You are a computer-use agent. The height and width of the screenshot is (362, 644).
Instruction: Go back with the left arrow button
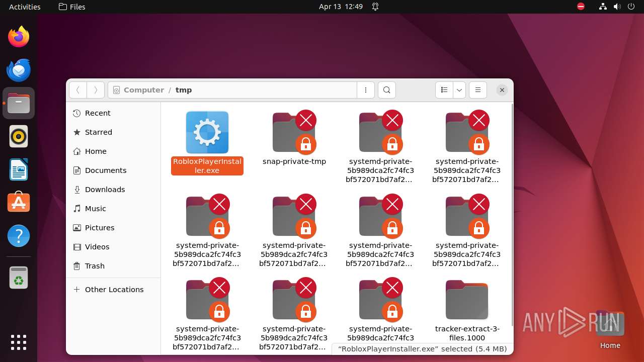(78, 90)
